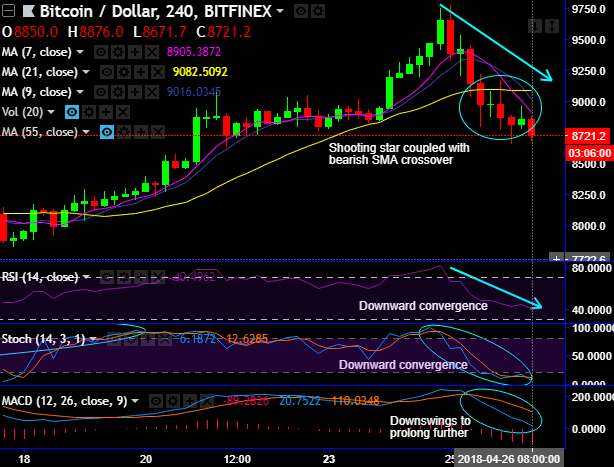Click the Vol (20) legend label

22,112
